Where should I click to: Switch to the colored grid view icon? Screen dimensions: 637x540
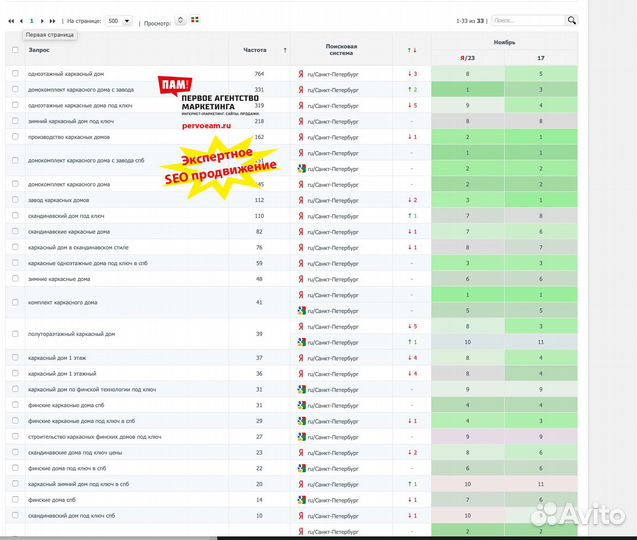195,20
